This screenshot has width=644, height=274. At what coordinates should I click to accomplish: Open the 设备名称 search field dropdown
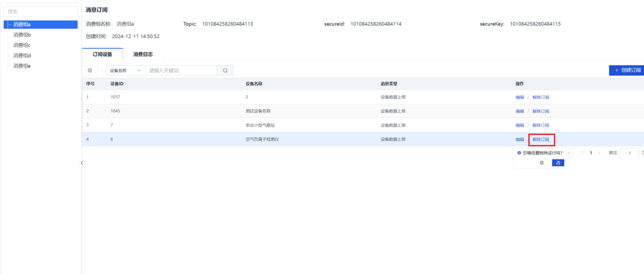[125, 71]
